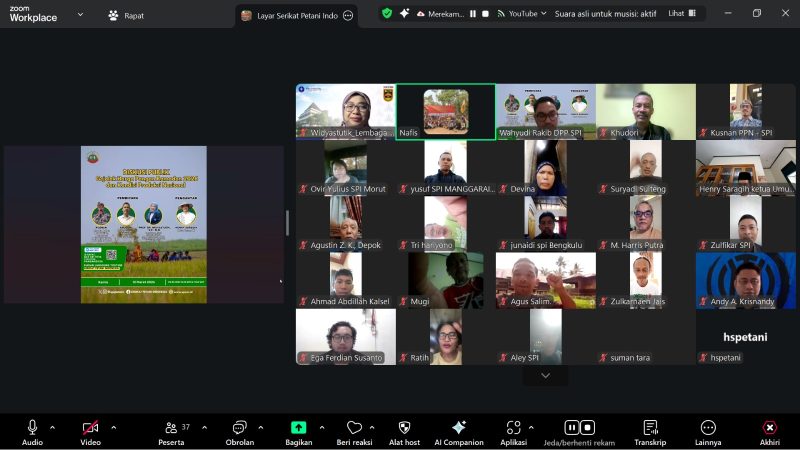Click the green Bagikan share screen icon
This screenshot has width=800, height=450.
click(298, 428)
